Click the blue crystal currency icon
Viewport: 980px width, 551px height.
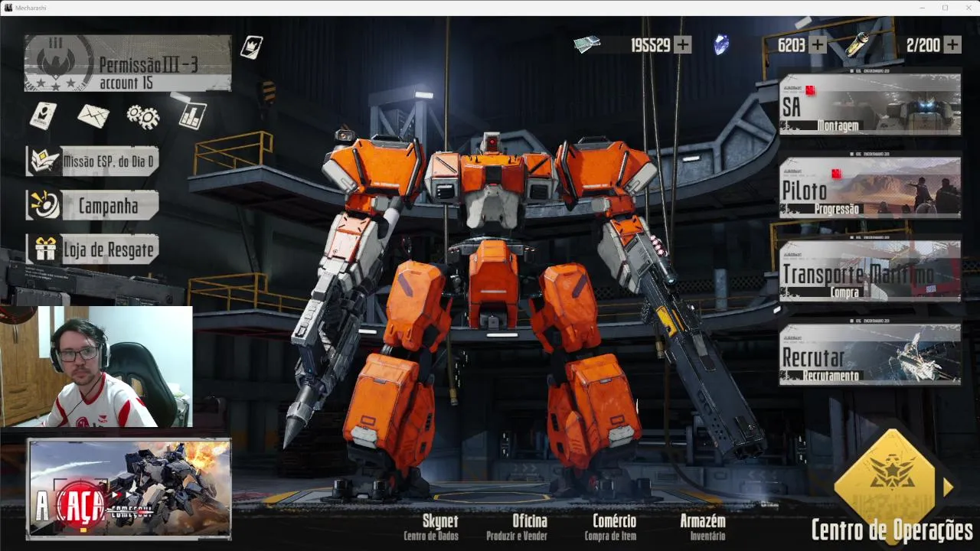tap(721, 44)
